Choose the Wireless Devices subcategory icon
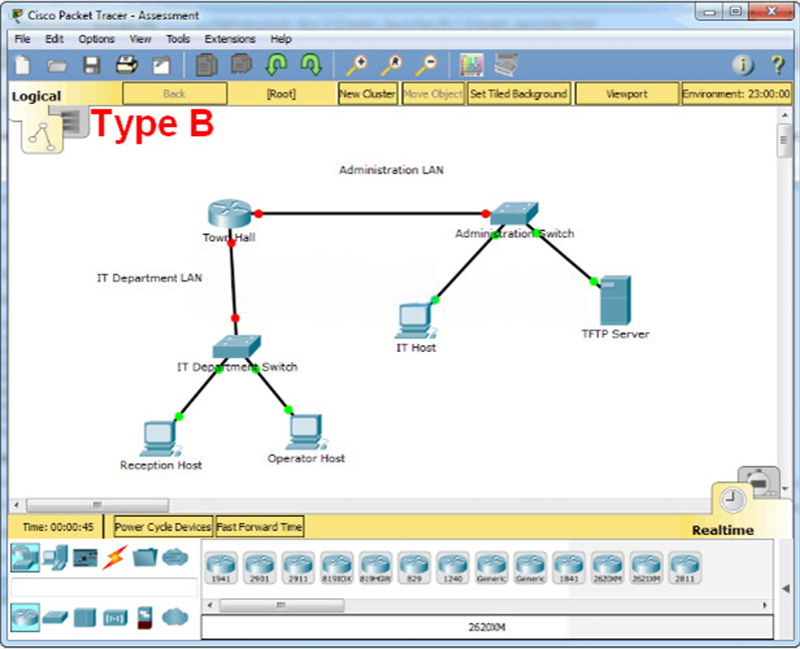The height and width of the screenshot is (649, 800). click(x=115, y=618)
